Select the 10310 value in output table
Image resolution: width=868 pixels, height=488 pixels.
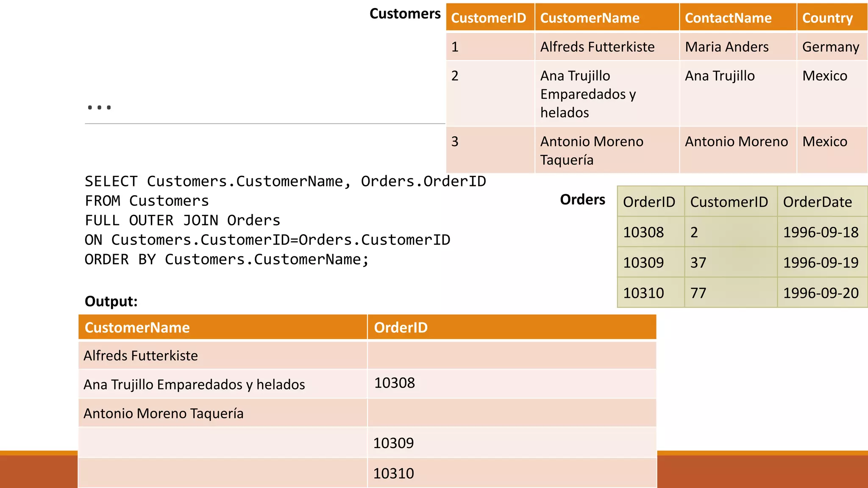point(393,473)
